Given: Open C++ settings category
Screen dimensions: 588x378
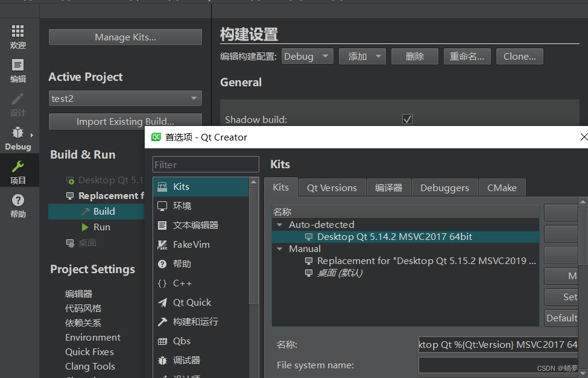Looking at the screenshot, I should tap(201, 283).
